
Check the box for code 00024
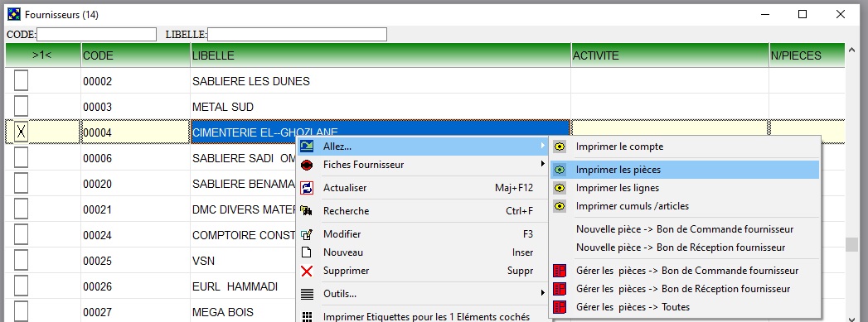(x=21, y=235)
